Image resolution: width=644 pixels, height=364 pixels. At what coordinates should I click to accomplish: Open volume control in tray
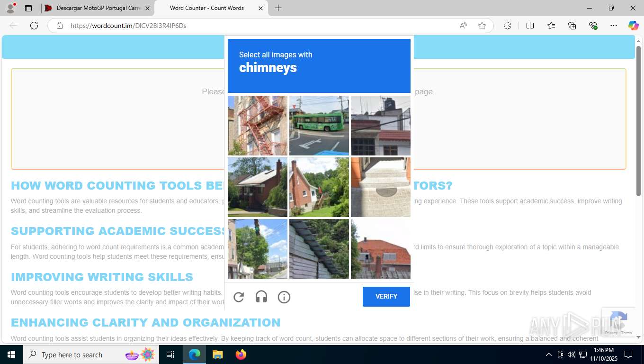tap(571, 355)
